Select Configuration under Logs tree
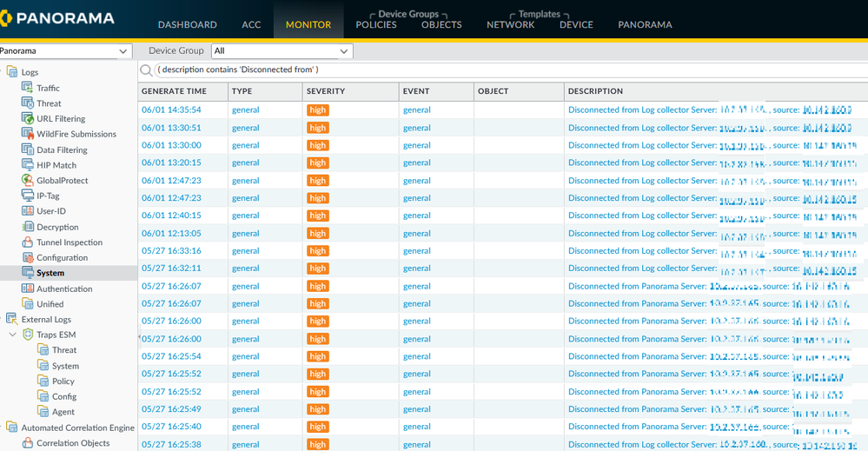The height and width of the screenshot is (451, 868). 62,258
